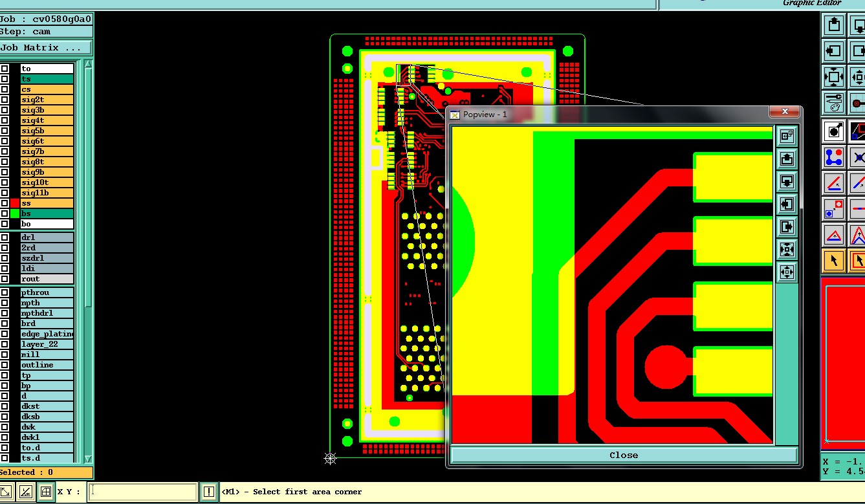The height and width of the screenshot is (504, 865).
Task: Click the Popview - 1 title bar
Action: point(608,114)
